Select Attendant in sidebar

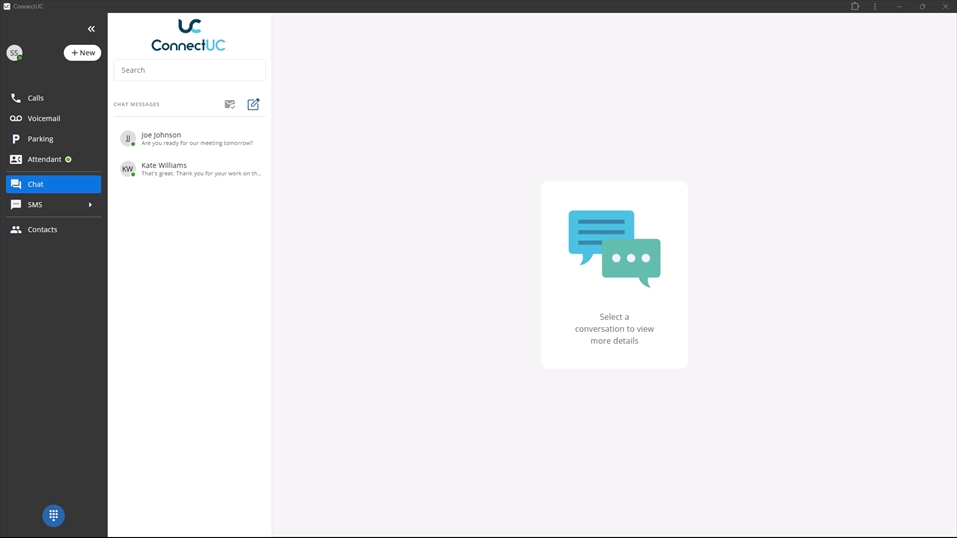pos(44,159)
